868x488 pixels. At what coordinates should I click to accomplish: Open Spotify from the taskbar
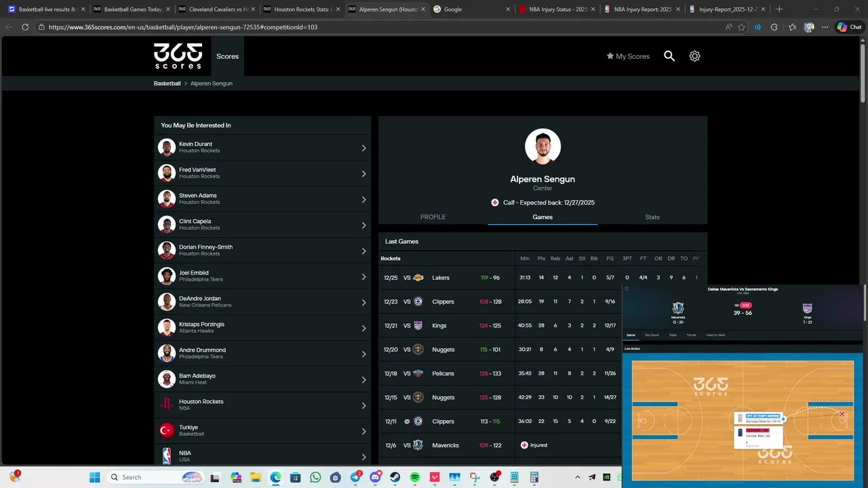pos(415,477)
